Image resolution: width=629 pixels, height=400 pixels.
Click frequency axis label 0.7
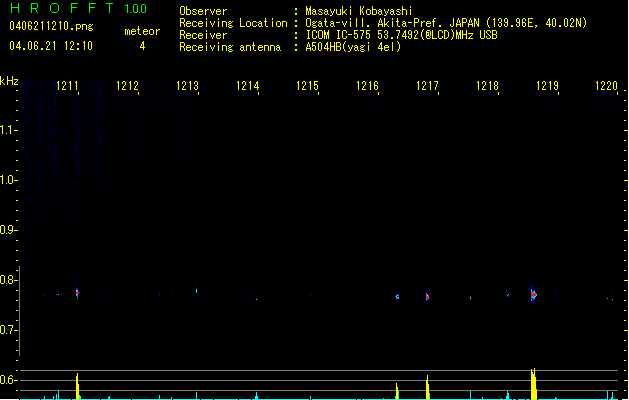pyautogui.click(x=8, y=330)
